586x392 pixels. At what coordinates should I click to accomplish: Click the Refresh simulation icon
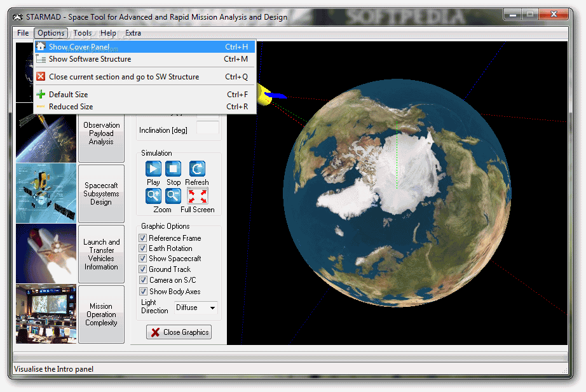pyautogui.click(x=197, y=168)
